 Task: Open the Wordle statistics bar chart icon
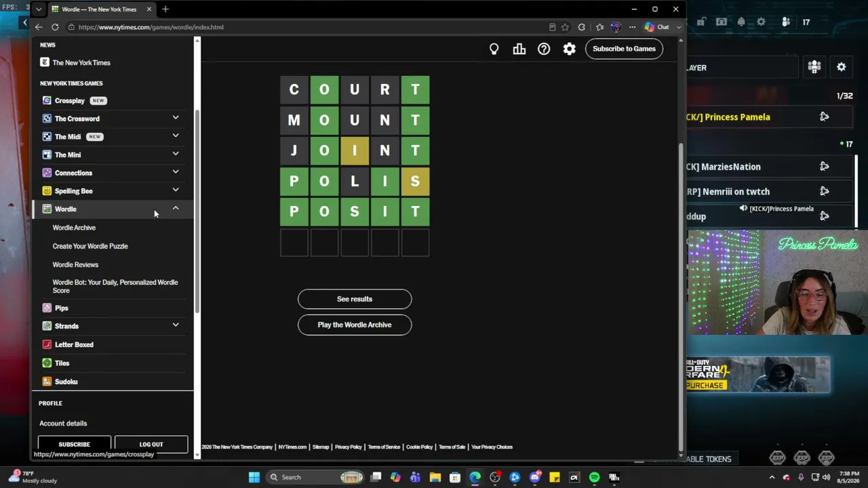(519, 49)
